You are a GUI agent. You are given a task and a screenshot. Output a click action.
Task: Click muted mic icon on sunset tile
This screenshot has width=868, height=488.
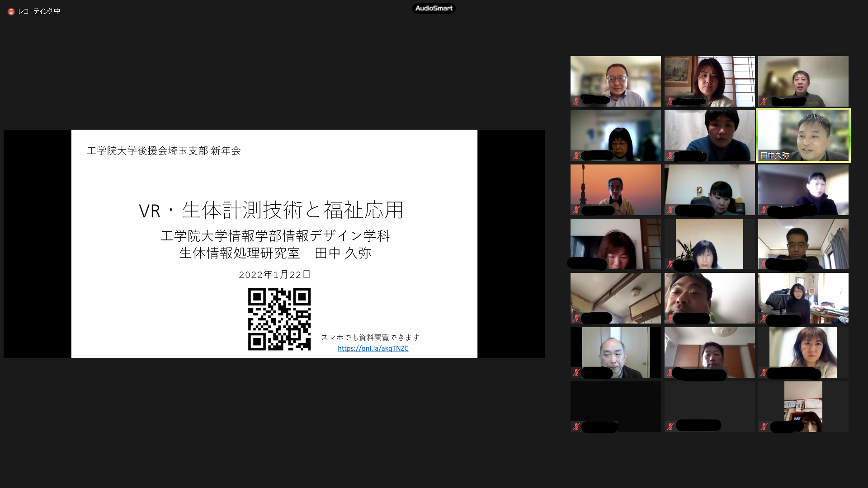(x=576, y=210)
